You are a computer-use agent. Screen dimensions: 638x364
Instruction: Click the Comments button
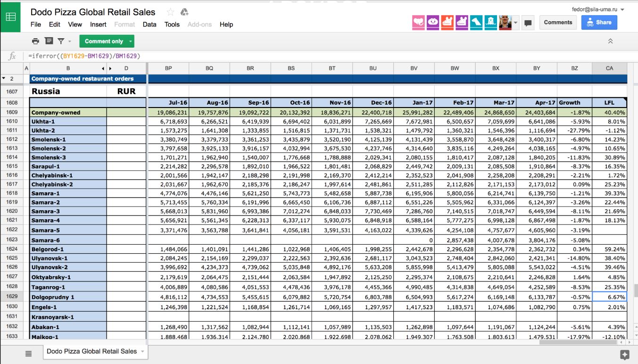pos(558,22)
